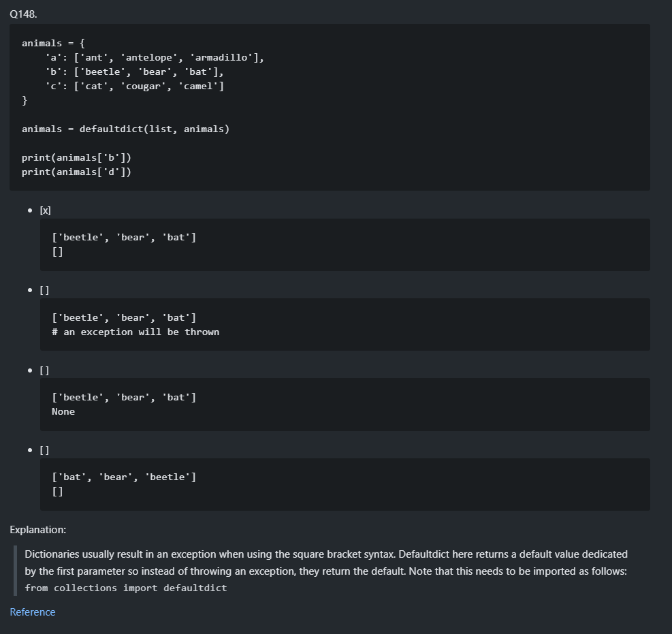Click the '# an exception will be thrown' comment
The image size is (672, 634).
(135, 332)
